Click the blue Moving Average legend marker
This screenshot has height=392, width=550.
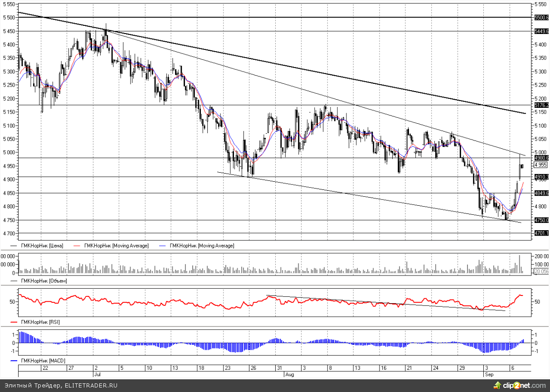163,246
